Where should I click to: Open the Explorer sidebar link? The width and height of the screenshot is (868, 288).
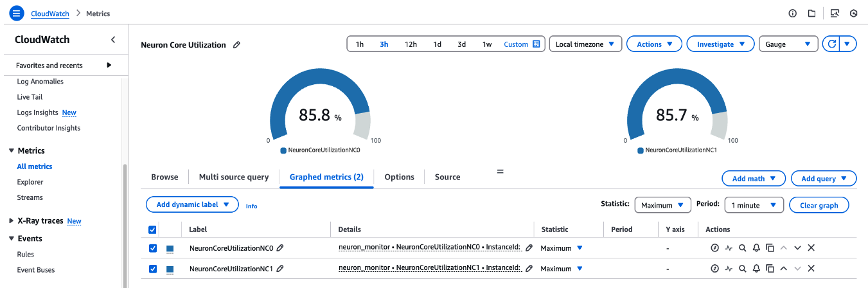(x=30, y=182)
